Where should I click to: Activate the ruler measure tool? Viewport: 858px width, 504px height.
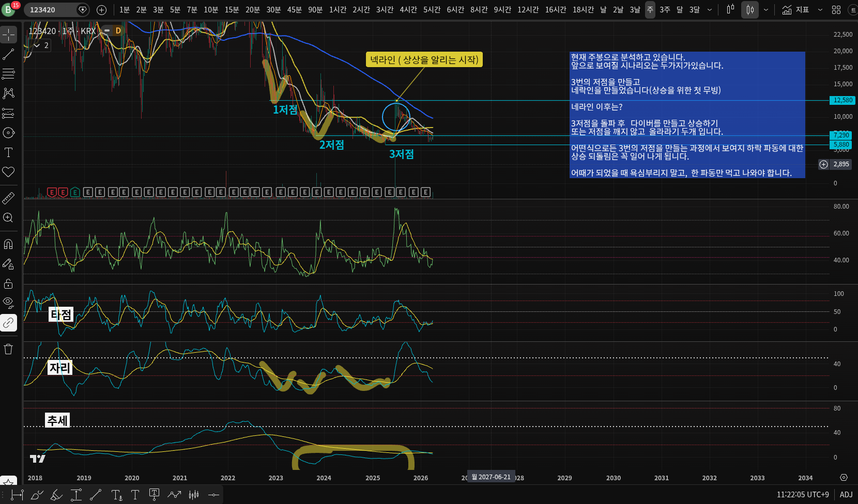[x=8, y=198]
